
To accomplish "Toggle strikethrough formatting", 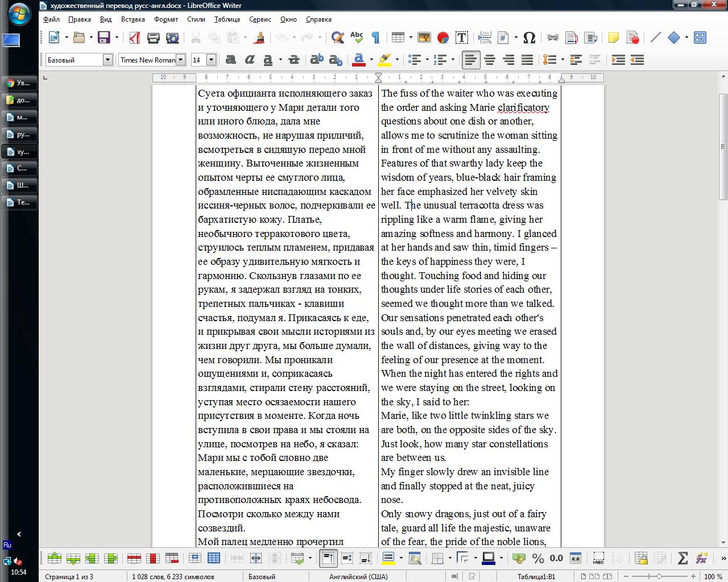I will 293,60.
